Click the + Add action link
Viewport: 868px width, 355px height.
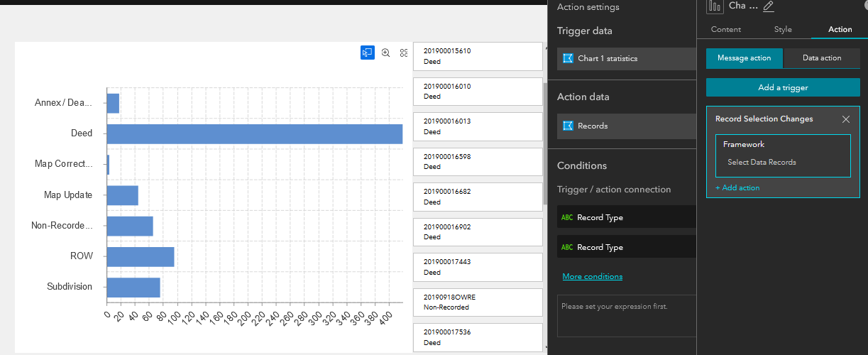point(737,188)
